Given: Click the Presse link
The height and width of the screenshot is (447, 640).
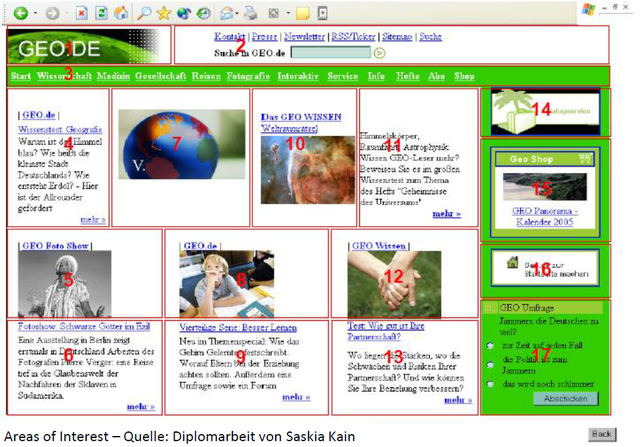Looking at the screenshot, I should pyautogui.click(x=264, y=36).
